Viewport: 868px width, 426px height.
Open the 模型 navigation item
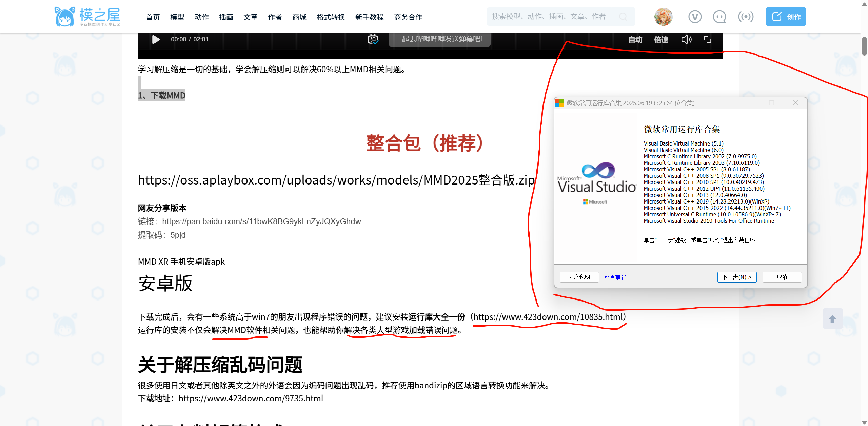click(x=177, y=17)
